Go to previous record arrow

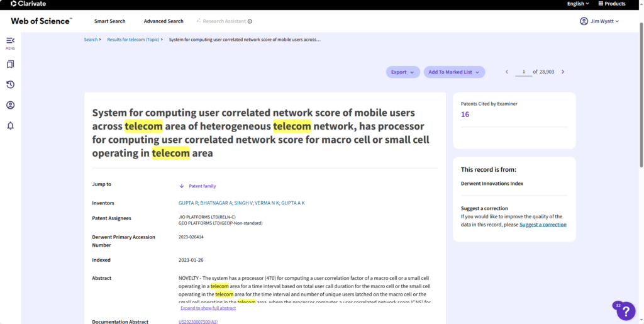(507, 72)
